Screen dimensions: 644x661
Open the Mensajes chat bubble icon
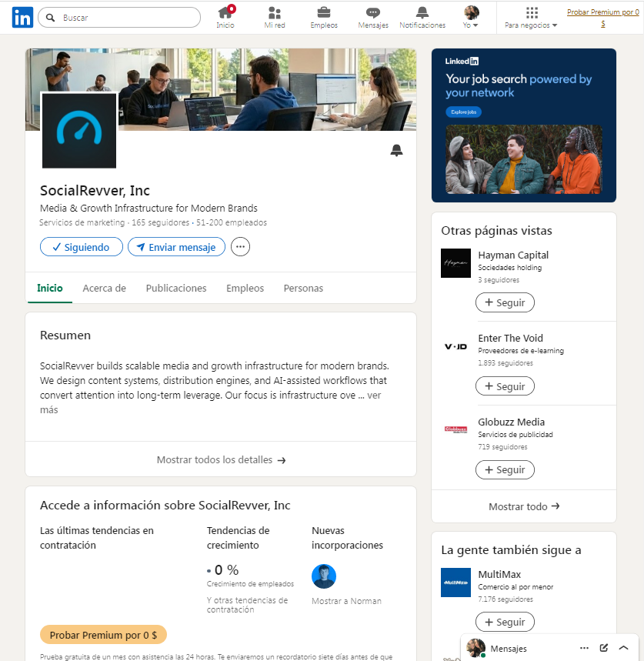[373, 12]
